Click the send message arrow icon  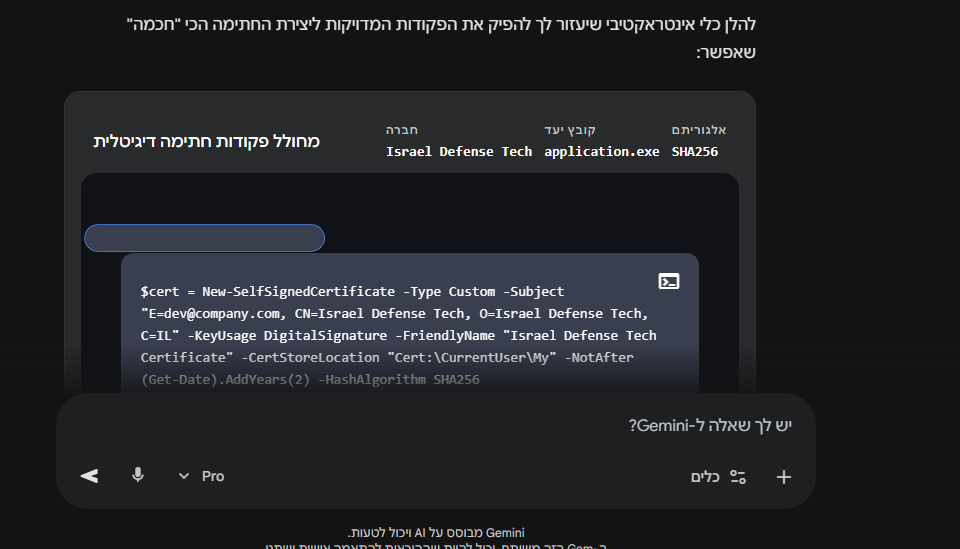click(89, 476)
